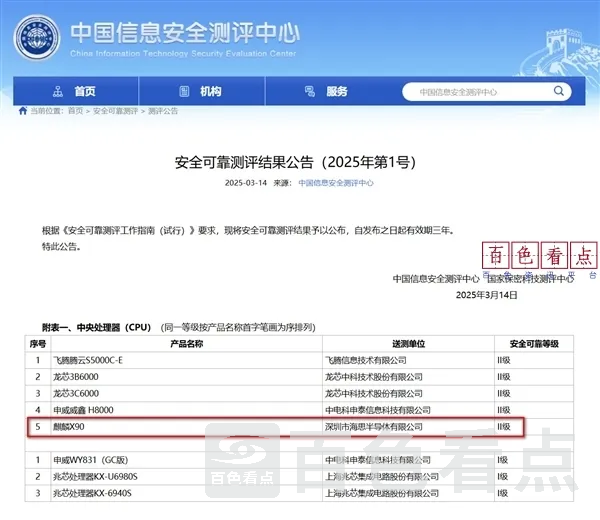Click the hand icon beside 服务 in navigation
Viewport: 600px width, 520px height.
tap(308, 91)
